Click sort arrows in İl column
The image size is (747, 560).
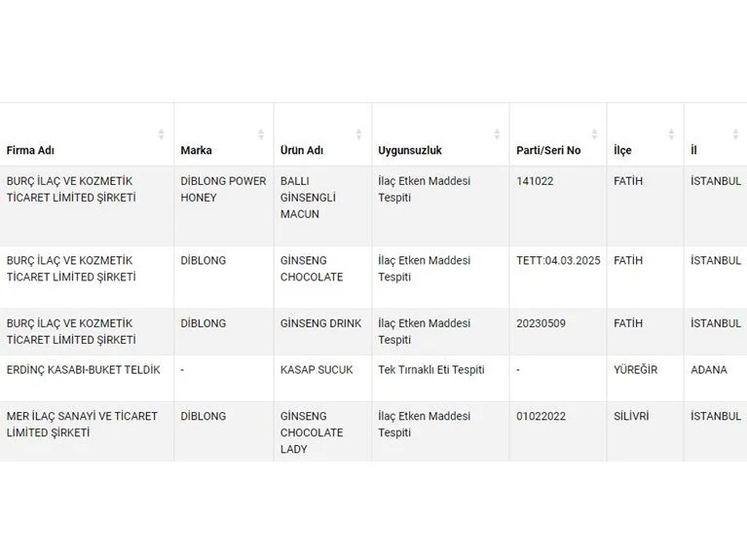(x=736, y=134)
